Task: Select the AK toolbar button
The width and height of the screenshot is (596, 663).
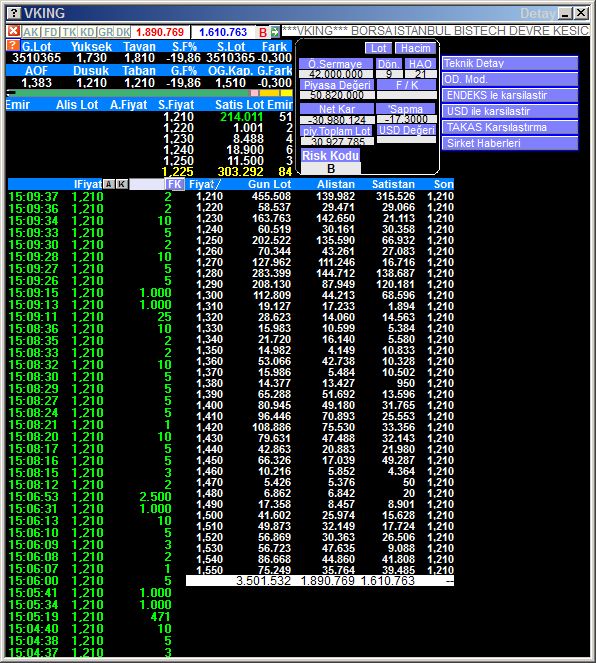Action: click(x=31, y=32)
